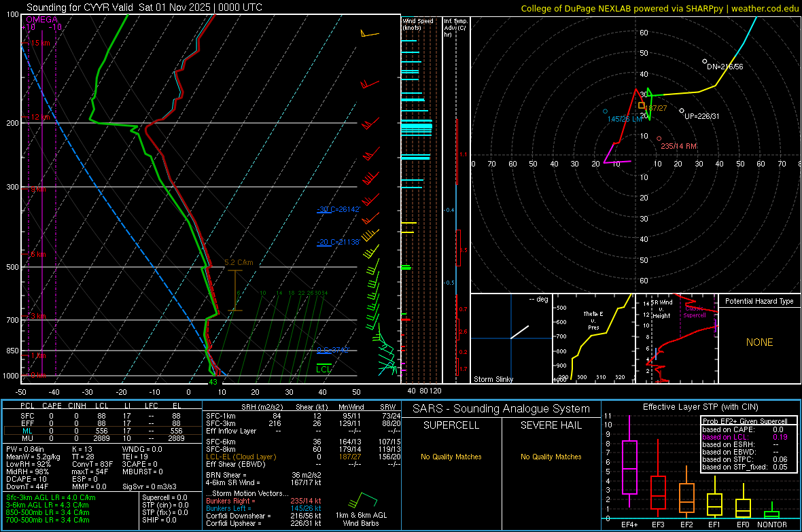Click the 'UP=226/31' hodograph label
The height and width of the screenshot is (532, 802).
701,116
